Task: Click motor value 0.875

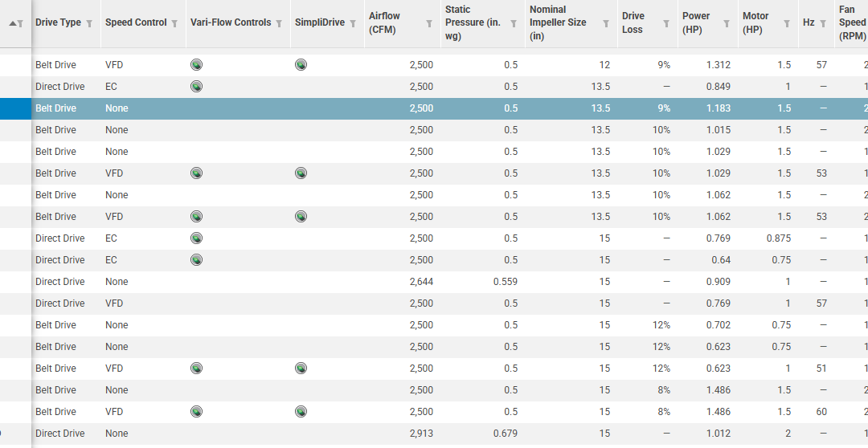Action: pos(779,238)
